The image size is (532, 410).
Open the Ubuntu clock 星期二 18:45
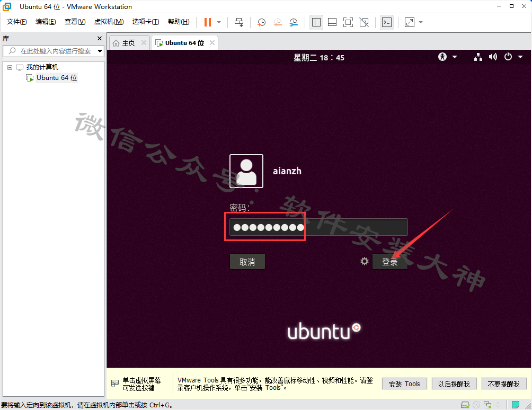pyautogui.click(x=319, y=58)
